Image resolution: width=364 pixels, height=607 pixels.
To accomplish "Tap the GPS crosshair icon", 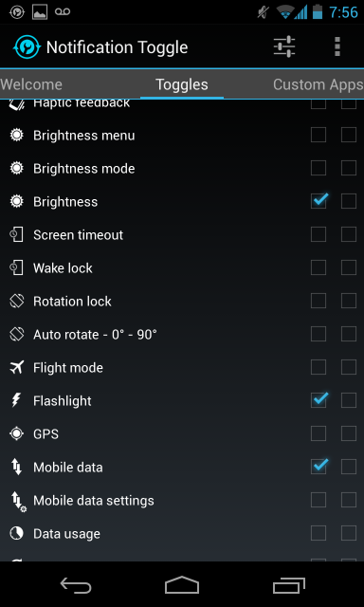I will [x=17, y=434].
